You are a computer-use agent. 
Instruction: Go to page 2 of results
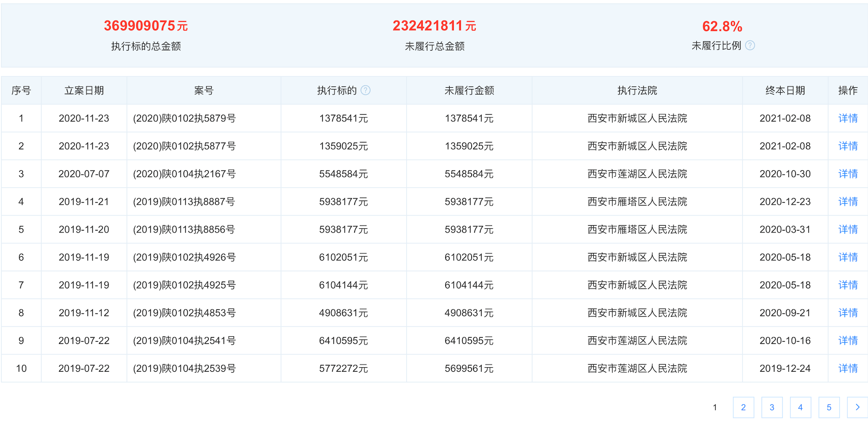[x=743, y=407]
